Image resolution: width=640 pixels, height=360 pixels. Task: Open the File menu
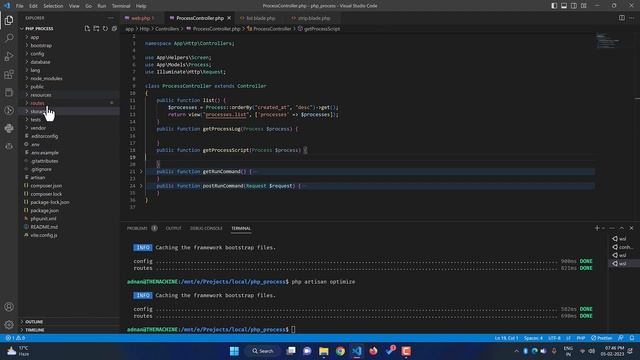tap(19, 6)
